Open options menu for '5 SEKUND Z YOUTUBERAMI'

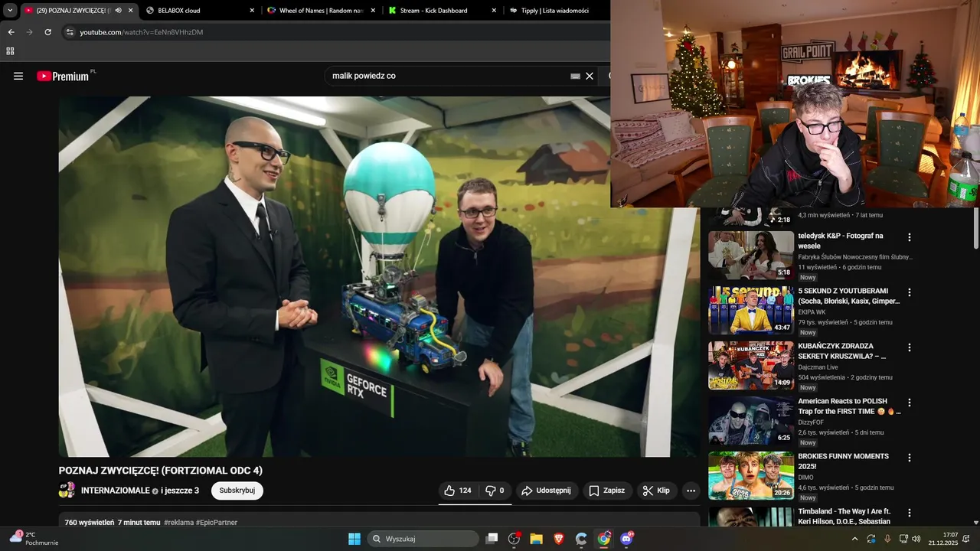click(910, 292)
